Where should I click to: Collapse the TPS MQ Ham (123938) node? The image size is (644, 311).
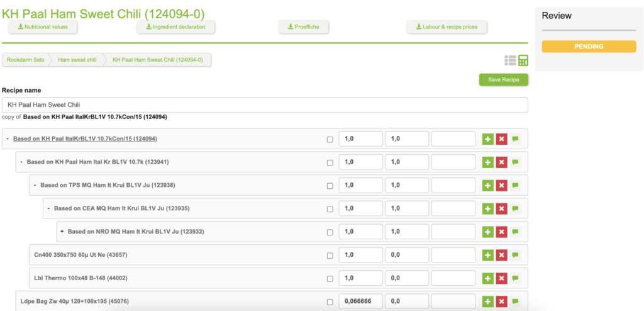[x=35, y=185]
